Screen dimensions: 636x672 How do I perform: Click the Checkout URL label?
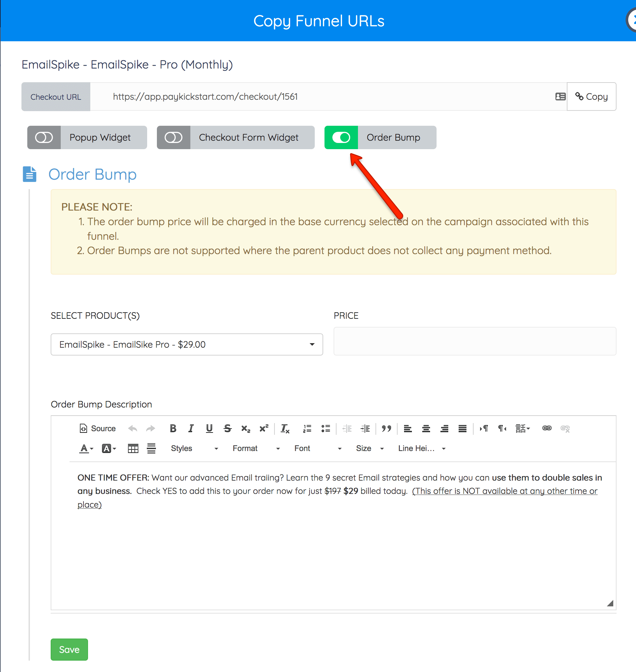pos(56,97)
